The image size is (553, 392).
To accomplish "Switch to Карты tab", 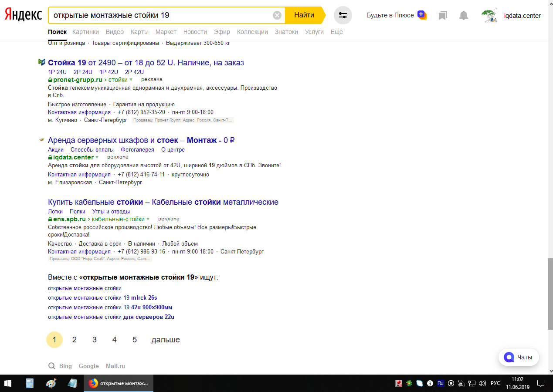I will point(139,32).
